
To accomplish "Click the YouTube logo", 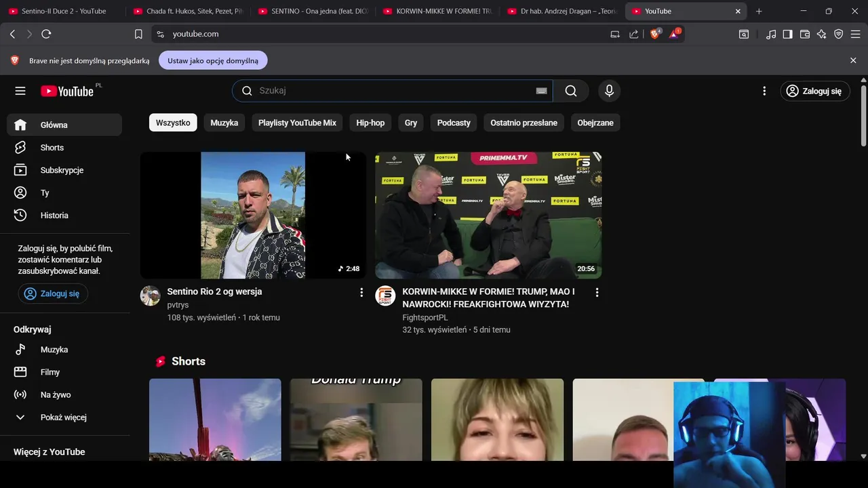I will pyautogui.click(x=67, y=91).
